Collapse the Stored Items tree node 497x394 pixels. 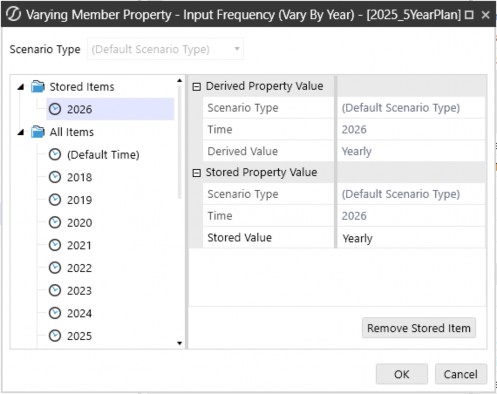click(x=21, y=87)
